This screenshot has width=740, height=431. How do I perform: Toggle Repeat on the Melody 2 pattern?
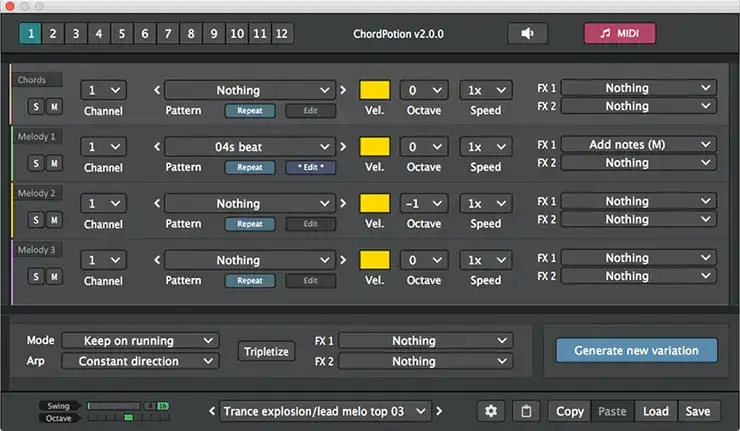click(250, 224)
